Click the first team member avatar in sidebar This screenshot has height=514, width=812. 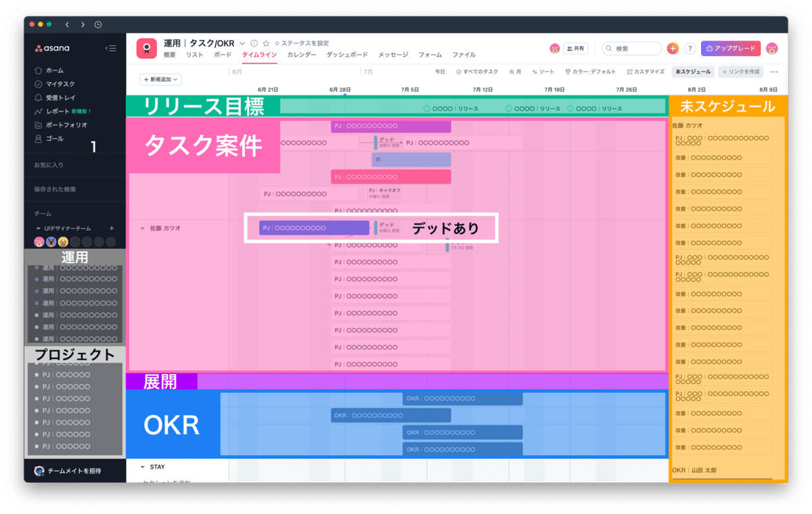tap(39, 241)
